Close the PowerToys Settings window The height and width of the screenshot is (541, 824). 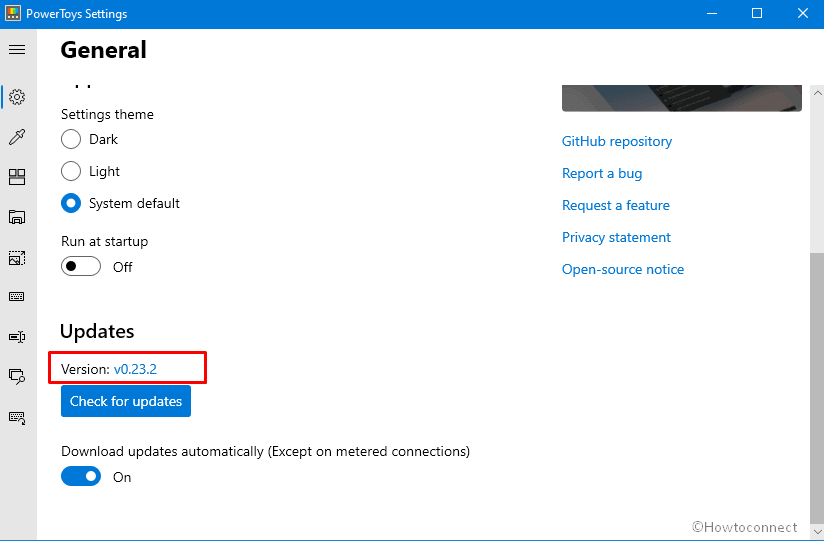pos(802,14)
